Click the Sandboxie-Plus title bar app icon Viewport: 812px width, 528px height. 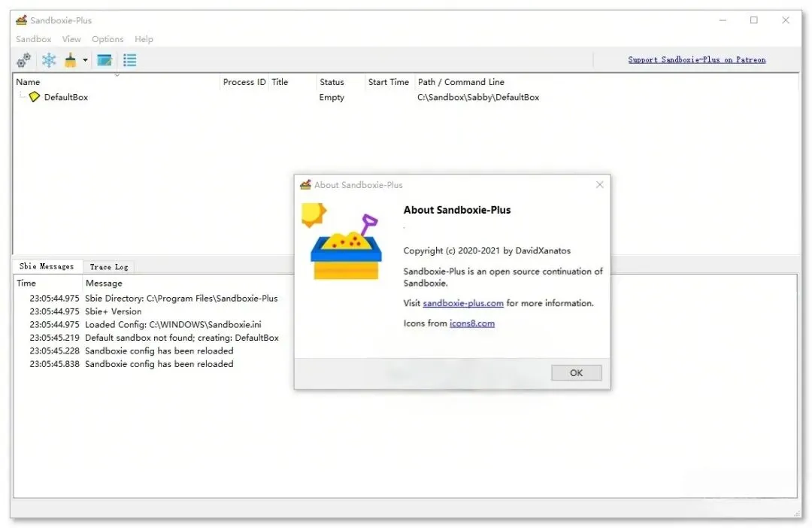[x=21, y=20]
